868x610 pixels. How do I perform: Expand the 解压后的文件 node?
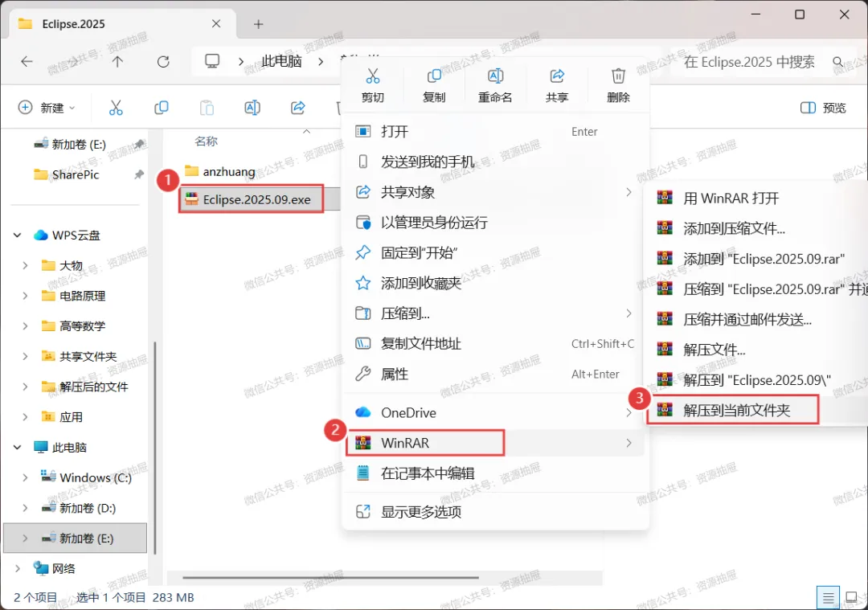25,387
